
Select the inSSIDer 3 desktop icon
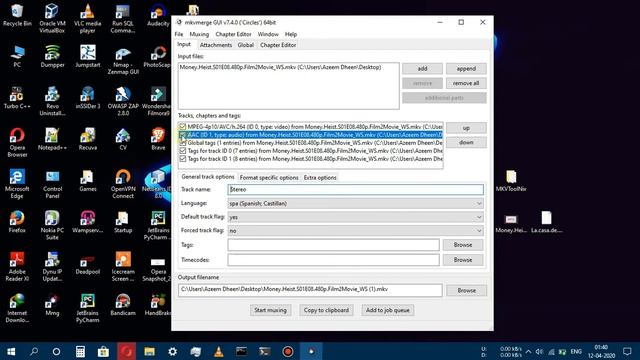tap(87, 98)
